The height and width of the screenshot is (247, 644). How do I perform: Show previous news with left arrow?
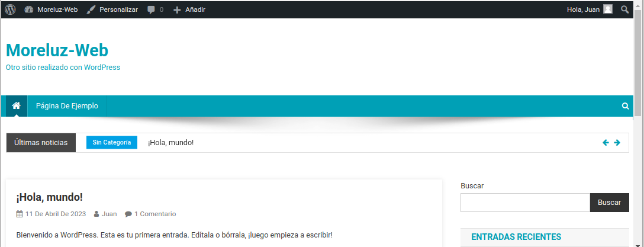pyautogui.click(x=606, y=143)
